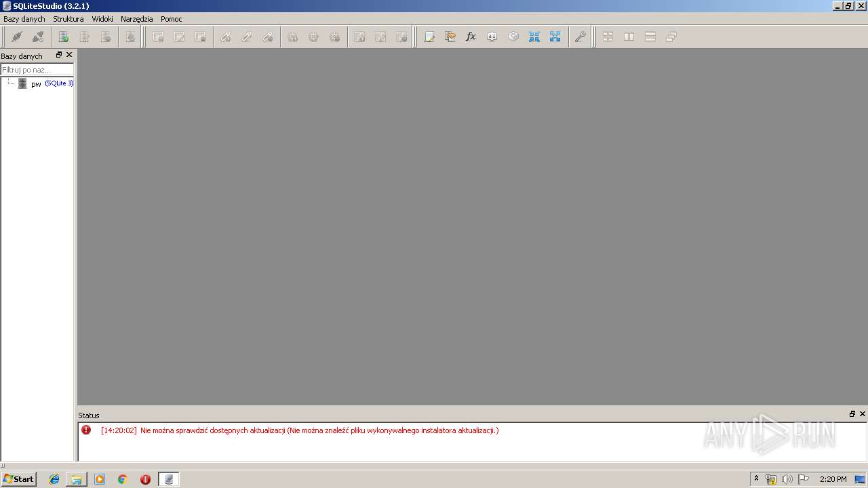Undock the Status panel

point(852,414)
